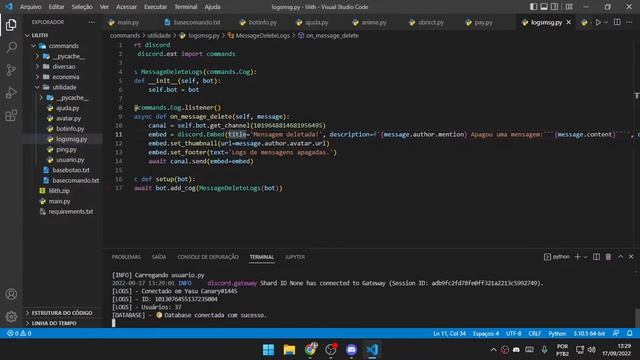The width and height of the screenshot is (640, 360).
Task: Open the Manage settings gear
Action: (11, 316)
